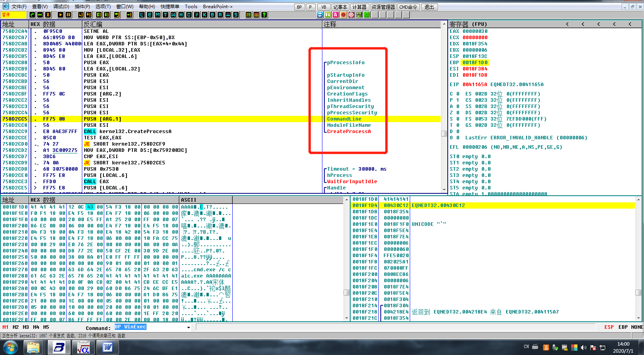The width and height of the screenshot is (644, 355).
Task: Click the 退出 exit button
Action: (x=429, y=7)
